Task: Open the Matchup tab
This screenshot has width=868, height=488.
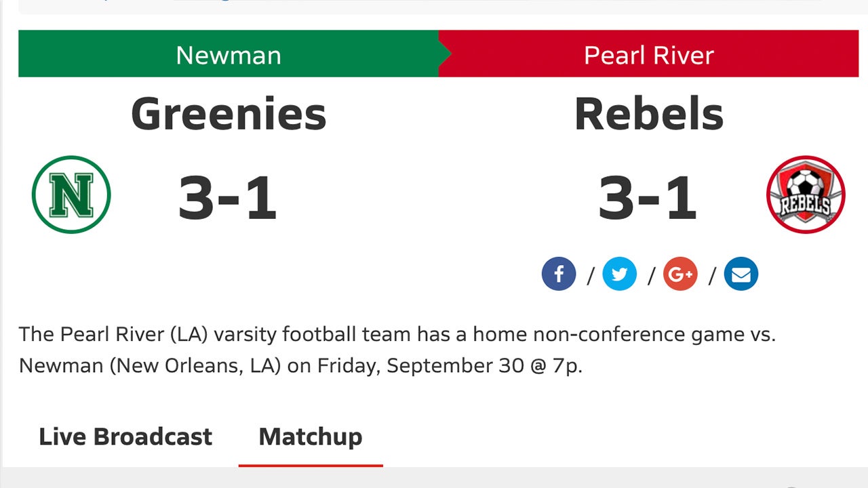Action: (310, 436)
